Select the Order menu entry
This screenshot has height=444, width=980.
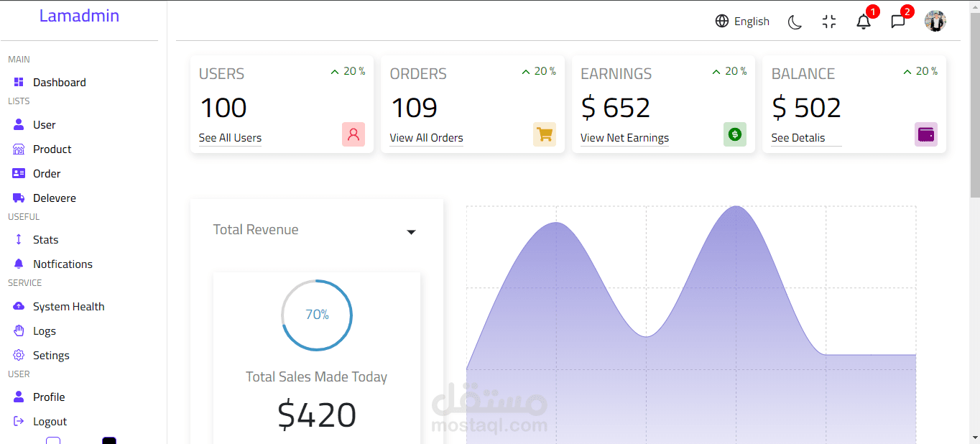point(47,174)
